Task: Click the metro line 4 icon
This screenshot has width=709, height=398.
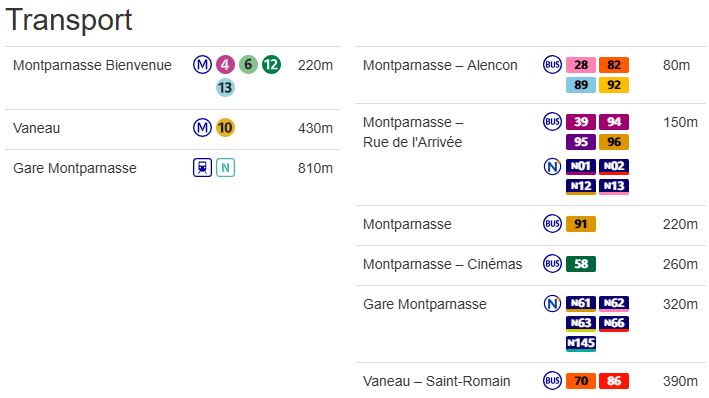Action: [225, 65]
